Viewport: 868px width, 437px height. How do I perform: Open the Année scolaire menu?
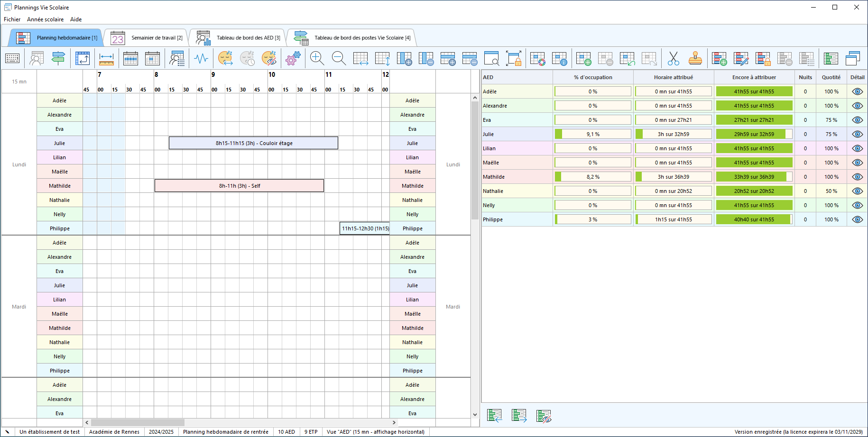tap(45, 19)
